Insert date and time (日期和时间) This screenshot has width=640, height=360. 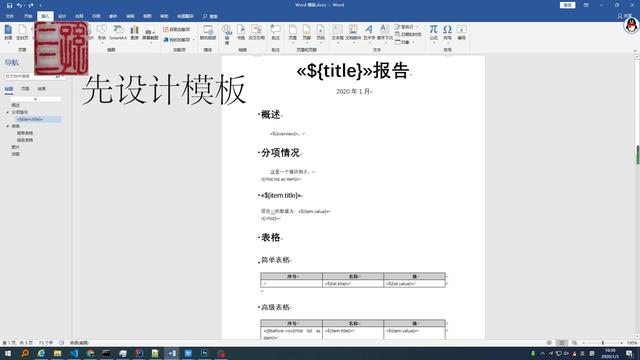pos(408,34)
